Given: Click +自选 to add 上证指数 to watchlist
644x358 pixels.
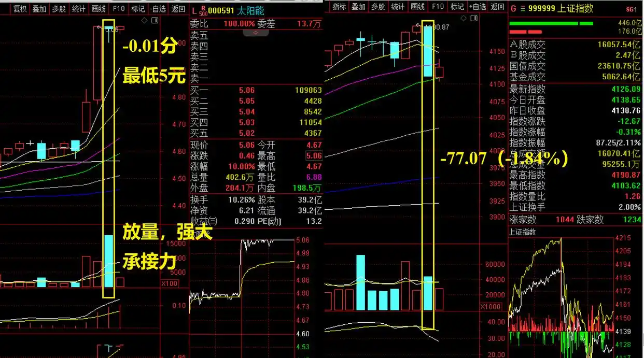Looking at the screenshot, I should [477, 7].
